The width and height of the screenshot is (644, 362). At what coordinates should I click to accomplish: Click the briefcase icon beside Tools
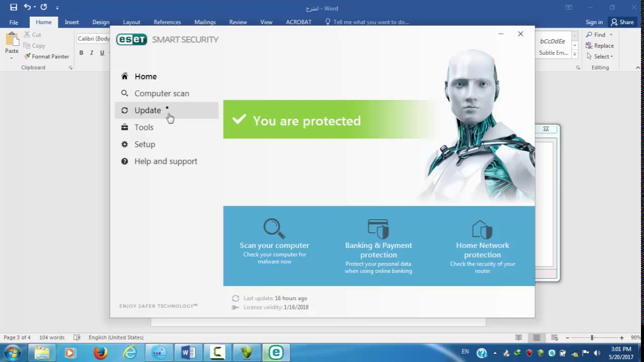(124, 127)
